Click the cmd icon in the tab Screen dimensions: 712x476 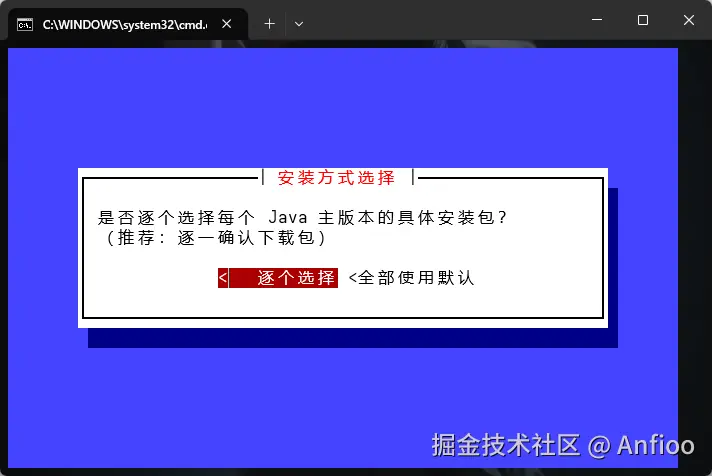pyautogui.click(x=25, y=25)
